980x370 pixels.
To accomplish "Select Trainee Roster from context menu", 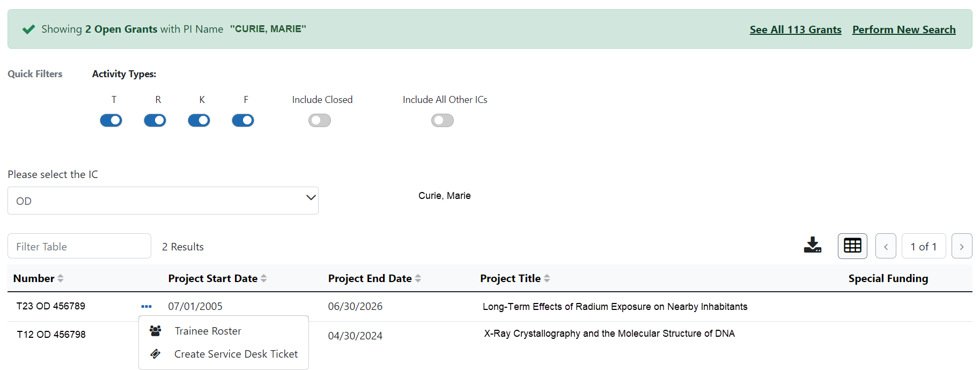I will 208,331.
